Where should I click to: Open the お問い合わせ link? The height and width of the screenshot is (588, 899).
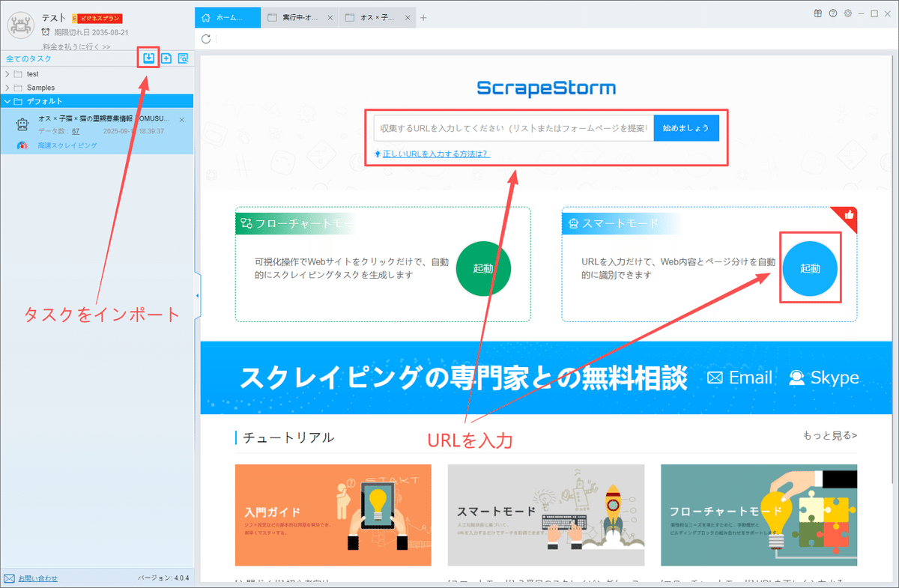tap(37, 578)
